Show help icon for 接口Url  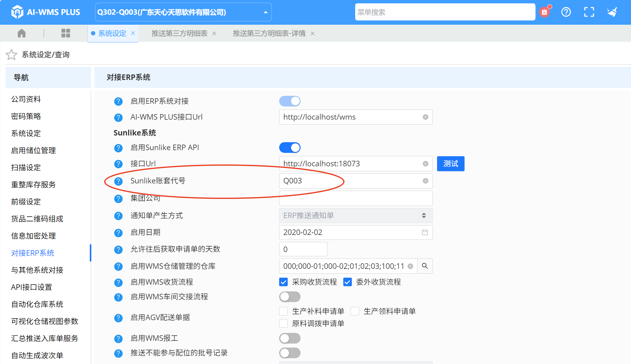click(118, 164)
